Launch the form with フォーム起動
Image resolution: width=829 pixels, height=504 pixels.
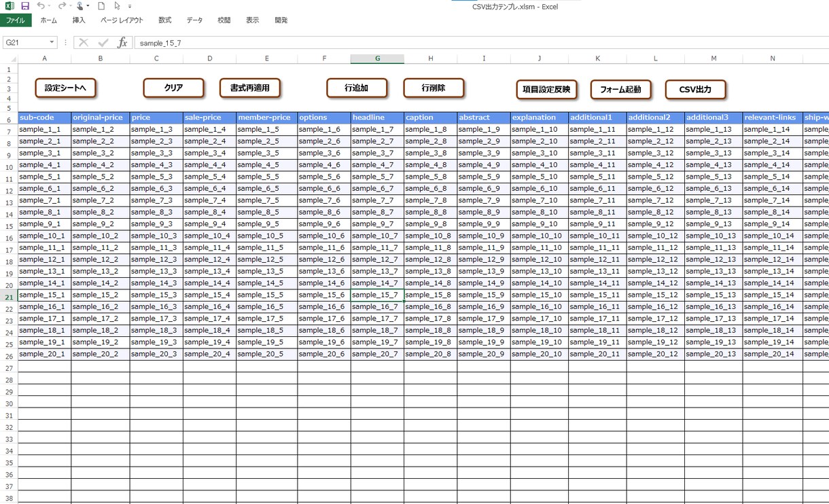tap(620, 89)
